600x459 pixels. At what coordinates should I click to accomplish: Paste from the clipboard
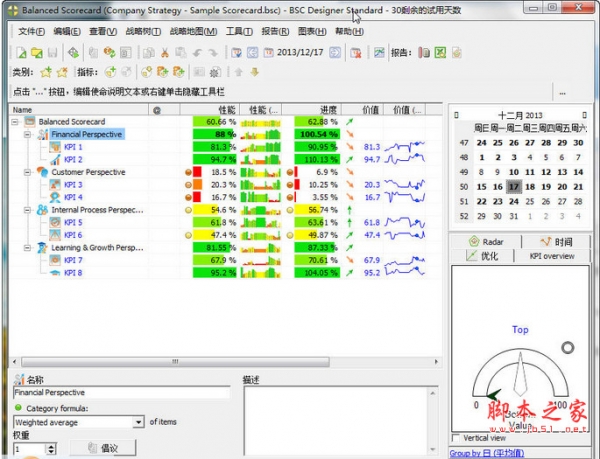click(181, 52)
